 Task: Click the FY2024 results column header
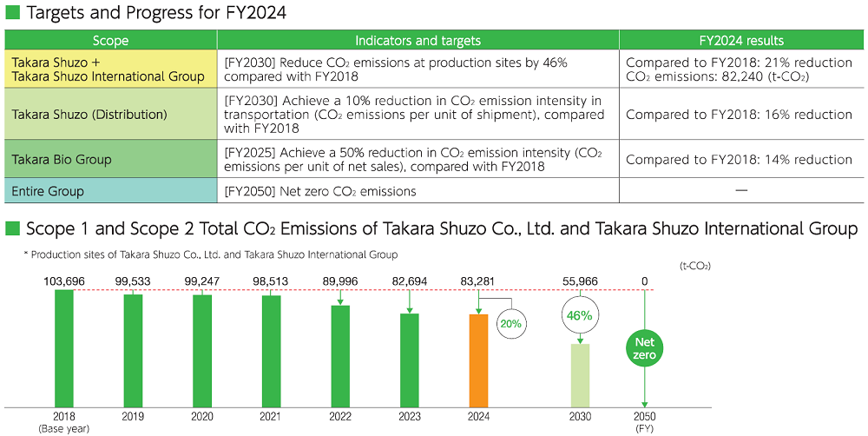741,41
